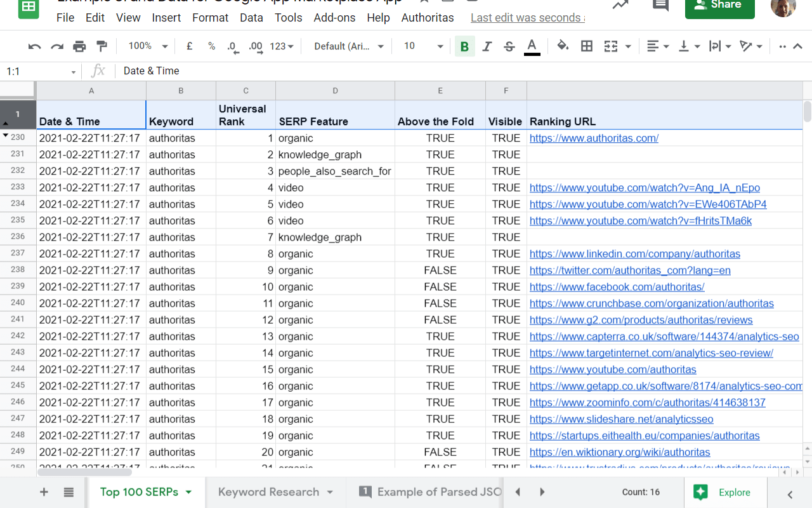Image resolution: width=812 pixels, height=508 pixels.
Task: Open the Top 100 SERPs tab dropdown arrow
Action: (188, 492)
